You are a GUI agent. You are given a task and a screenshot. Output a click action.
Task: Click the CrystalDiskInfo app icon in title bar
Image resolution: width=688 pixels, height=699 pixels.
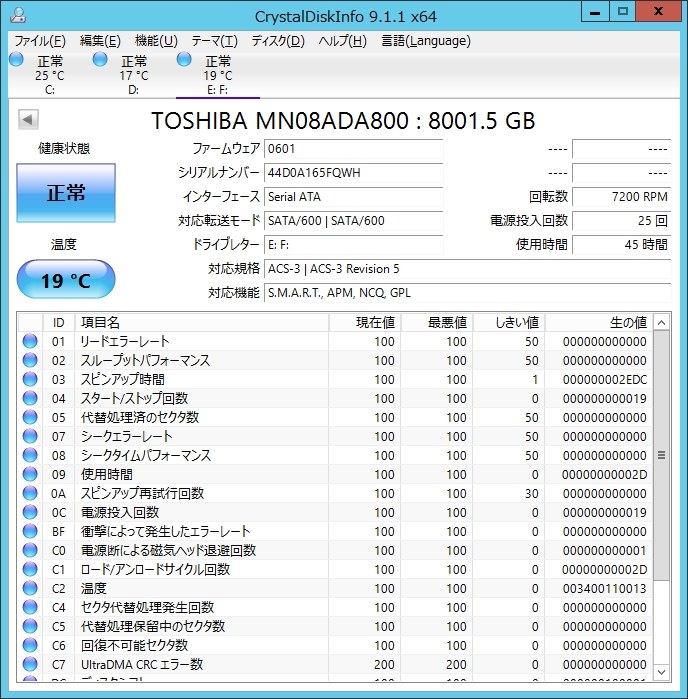tap(18, 15)
